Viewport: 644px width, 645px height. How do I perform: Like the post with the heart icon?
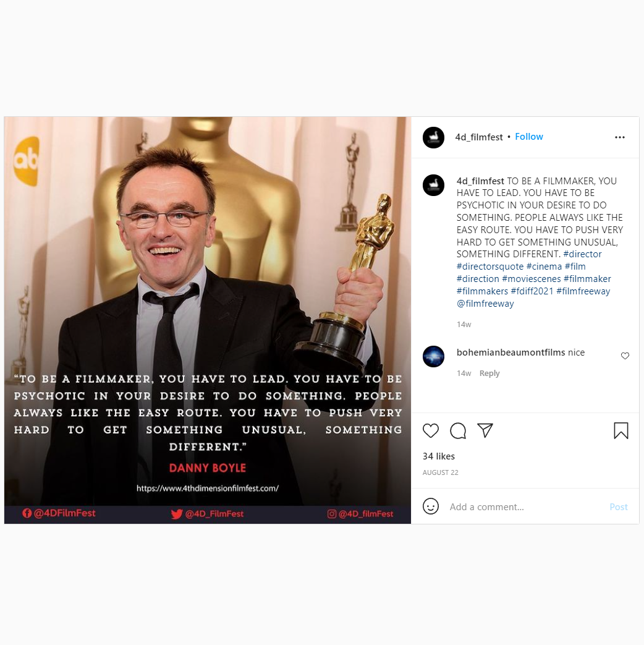[x=431, y=430]
